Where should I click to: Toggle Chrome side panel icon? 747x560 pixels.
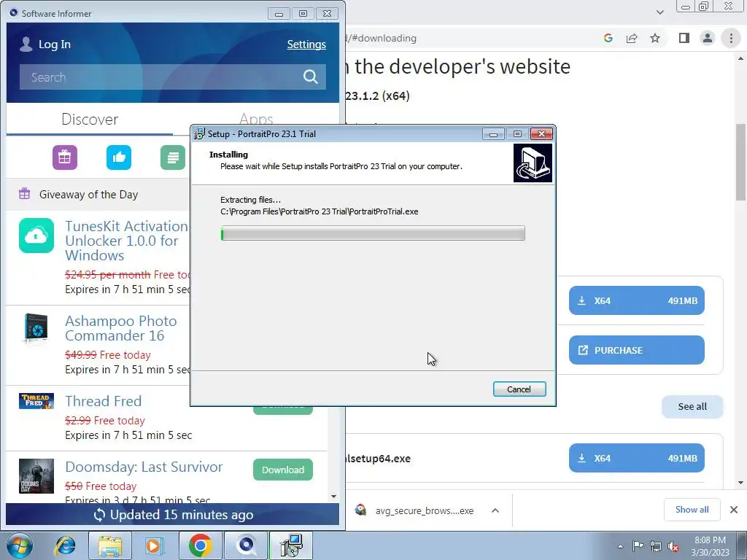684,38
